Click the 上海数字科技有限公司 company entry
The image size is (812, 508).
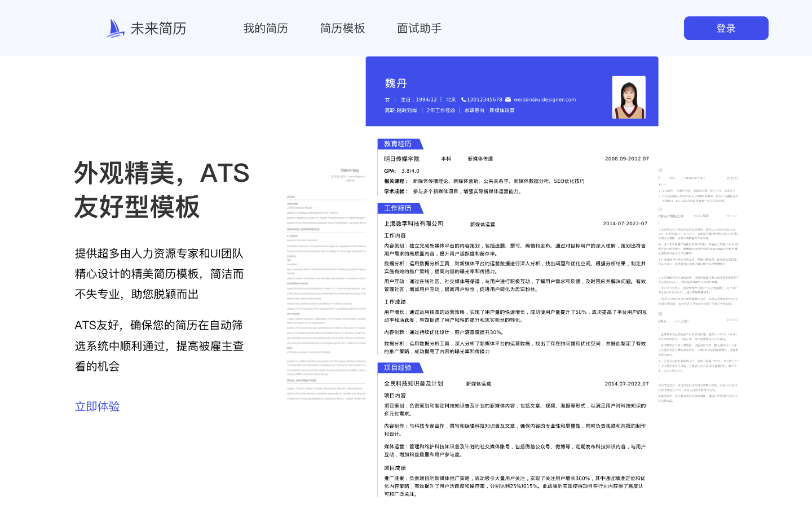coord(414,224)
